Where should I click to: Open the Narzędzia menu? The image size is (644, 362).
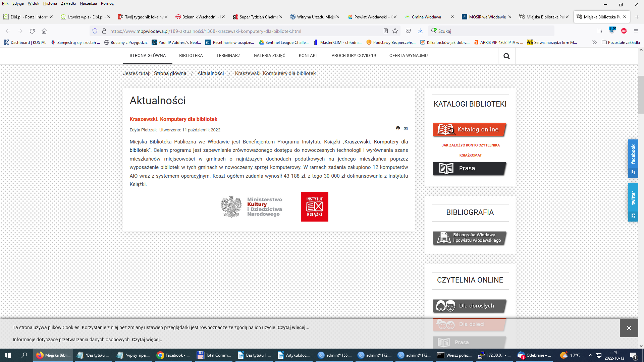88,3
